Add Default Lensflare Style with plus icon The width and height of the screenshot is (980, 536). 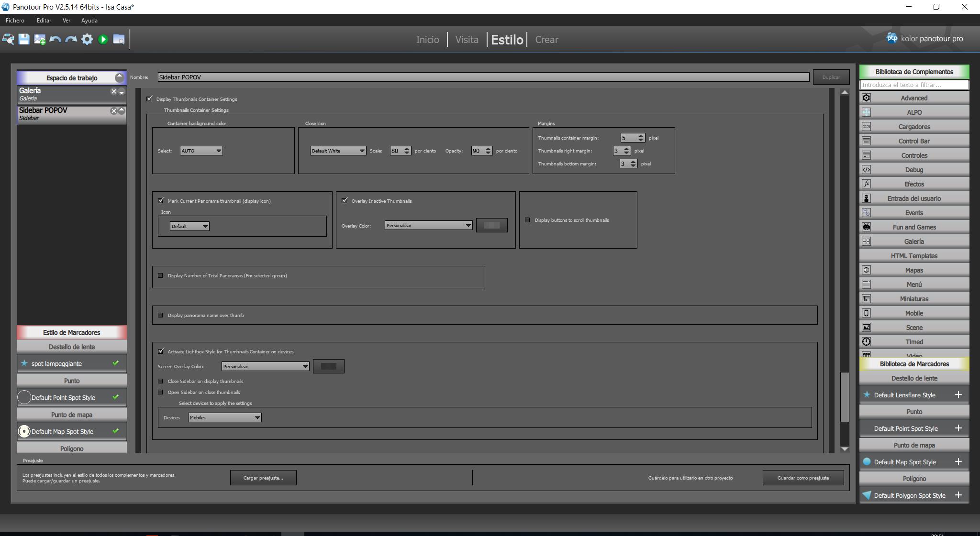click(958, 394)
